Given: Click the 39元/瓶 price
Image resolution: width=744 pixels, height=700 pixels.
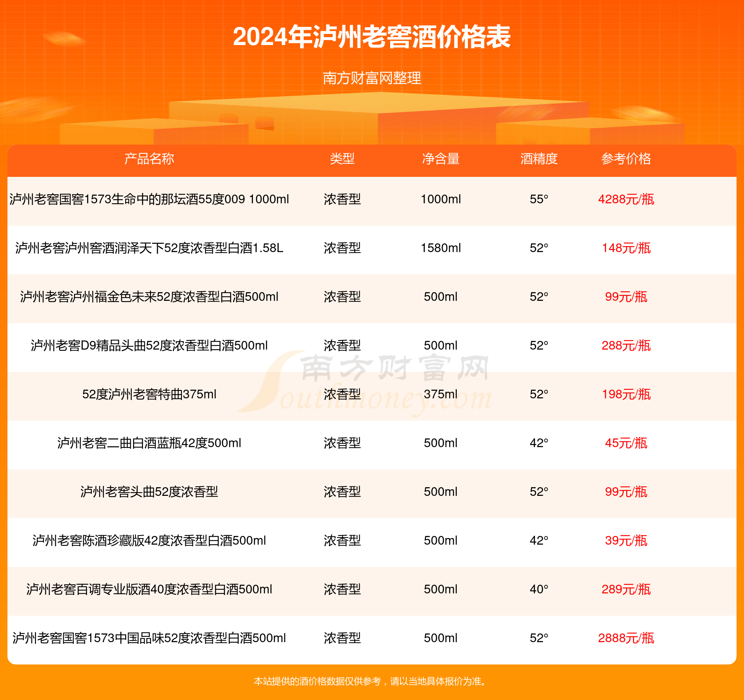Looking at the screenshot, I should [626, 540].
